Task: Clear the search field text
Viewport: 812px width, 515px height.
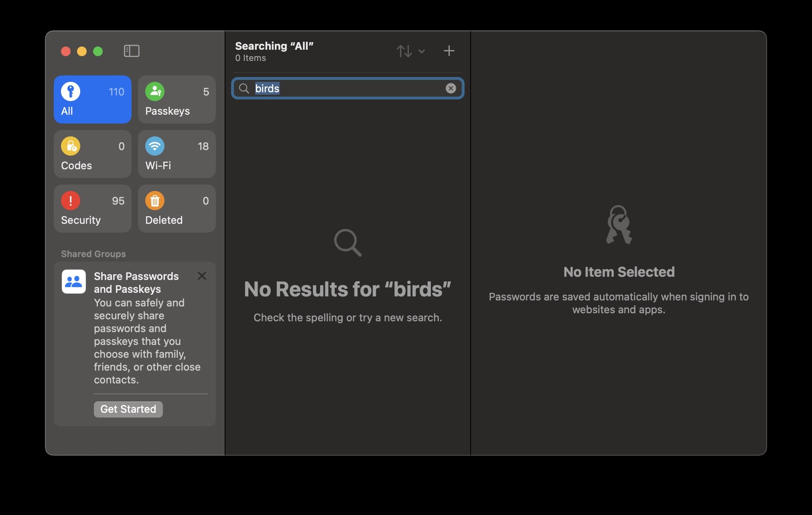Action: tap(451, 88)
